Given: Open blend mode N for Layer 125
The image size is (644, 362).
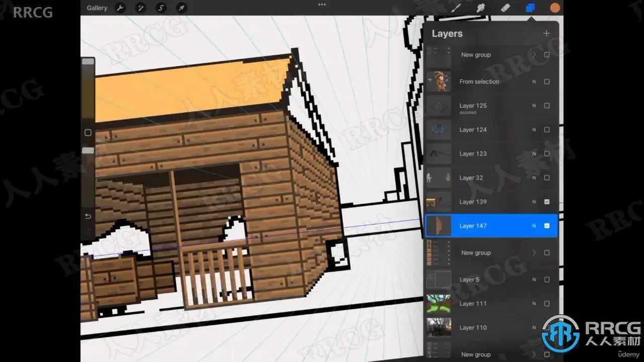Looking at the screenshot, I should click(534, 106).
